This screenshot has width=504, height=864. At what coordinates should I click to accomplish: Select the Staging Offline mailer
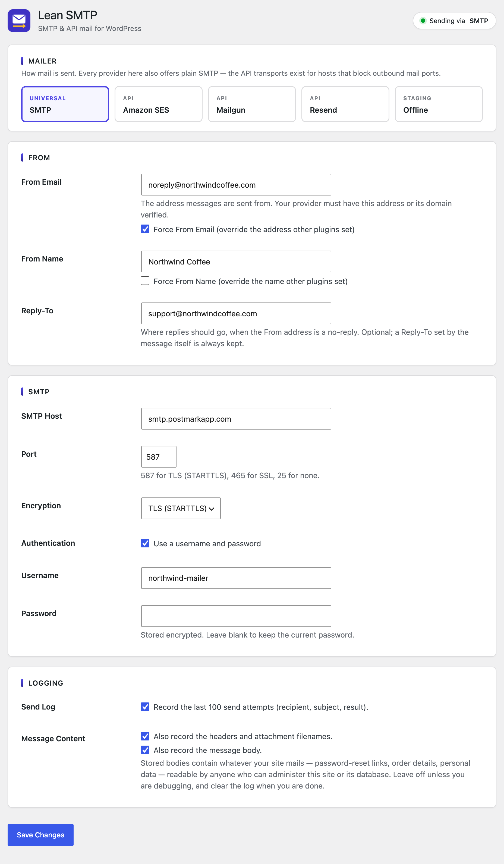(439, 104)
